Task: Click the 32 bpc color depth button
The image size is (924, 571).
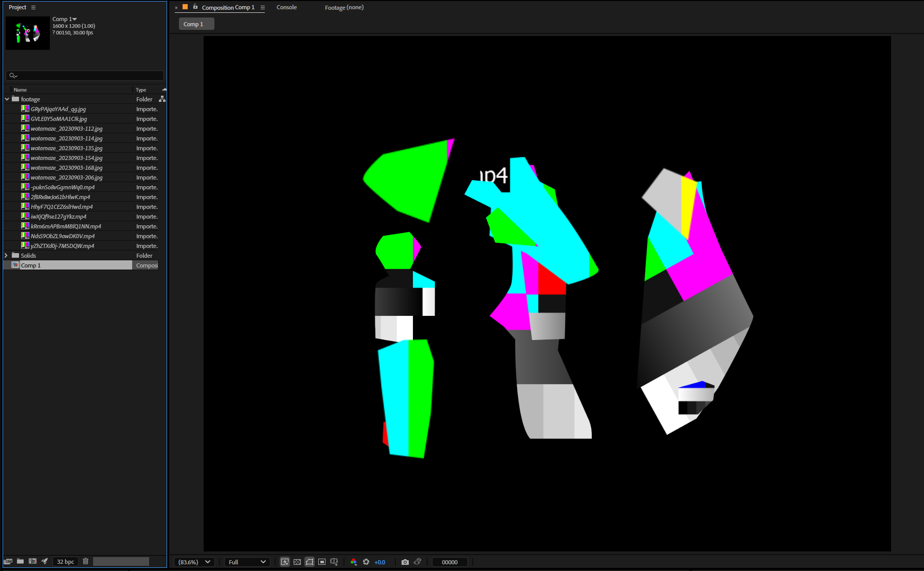Action: pos(65,561)
